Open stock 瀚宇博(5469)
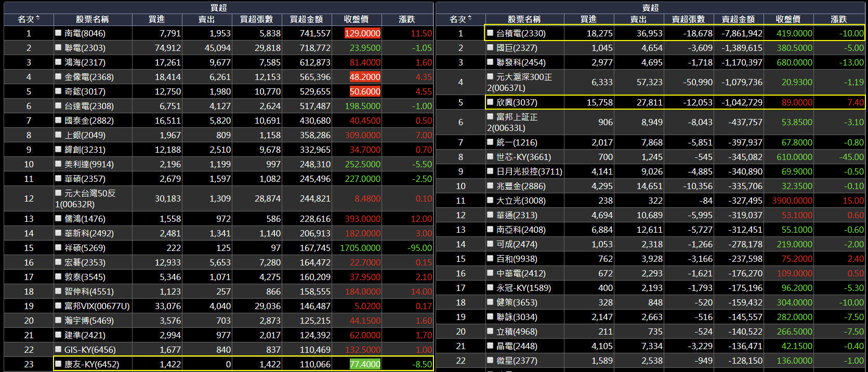868x372 pixels. tap(89, 321)
